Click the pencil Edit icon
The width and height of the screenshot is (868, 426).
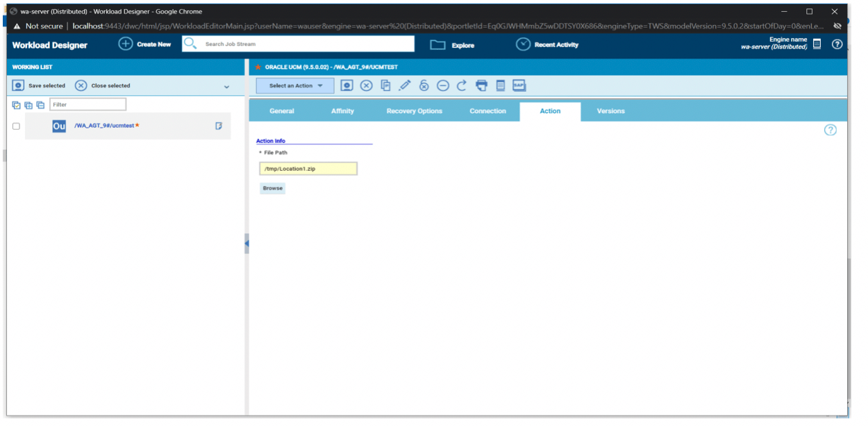click(405, 85)
